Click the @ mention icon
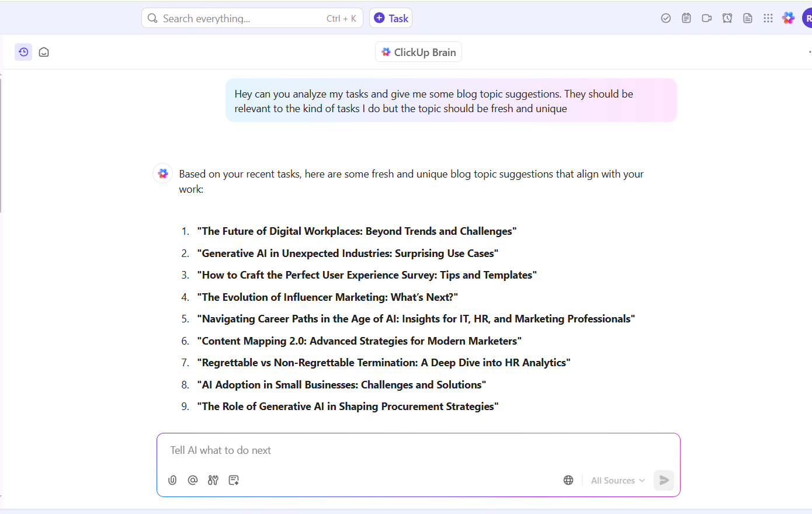This screenshot has height=514, width=812. click(193, 480)
